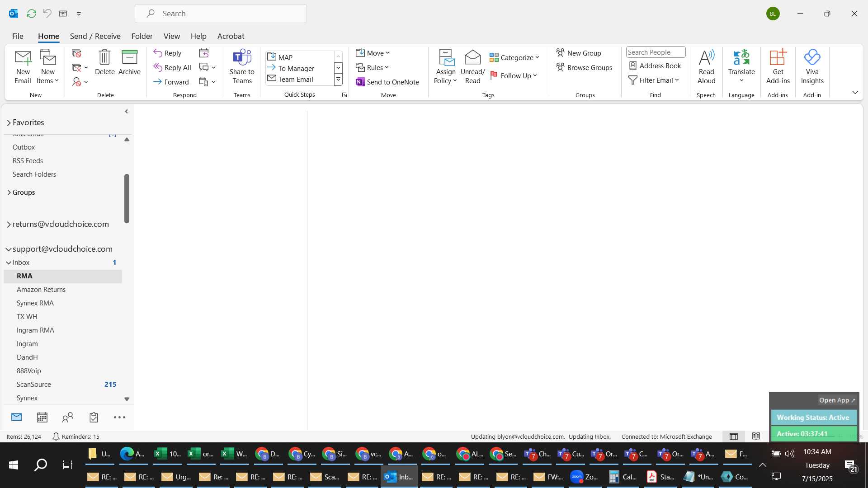Viewport: 868px width, 488px height.
Task: Click the folder pane scrollbar
Action: click(x=127, y=199)
